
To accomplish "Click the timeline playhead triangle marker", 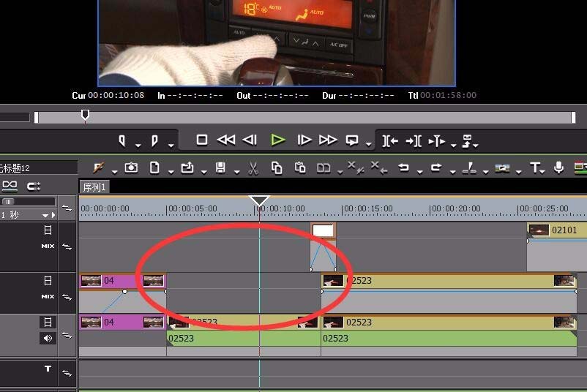I will click(x=259, y=200).
